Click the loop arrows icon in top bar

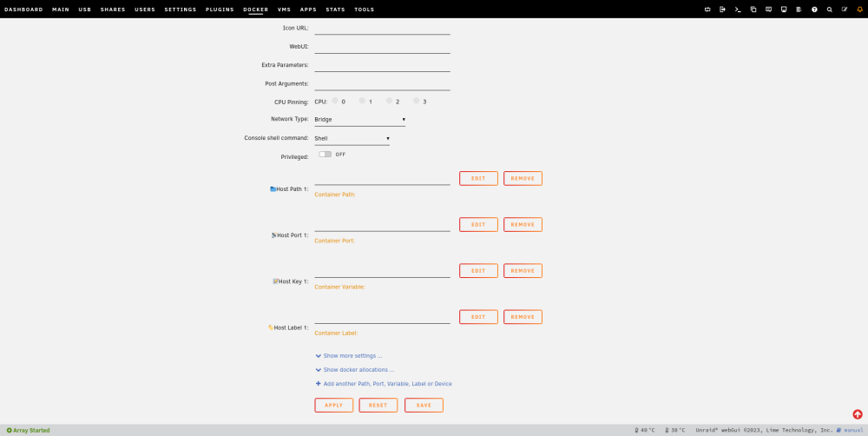point(707,10)
